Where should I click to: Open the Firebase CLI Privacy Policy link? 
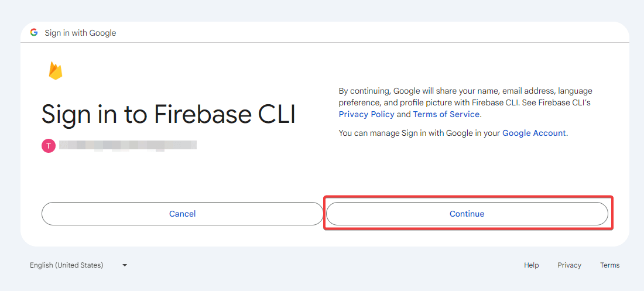[x=366, y=114]
